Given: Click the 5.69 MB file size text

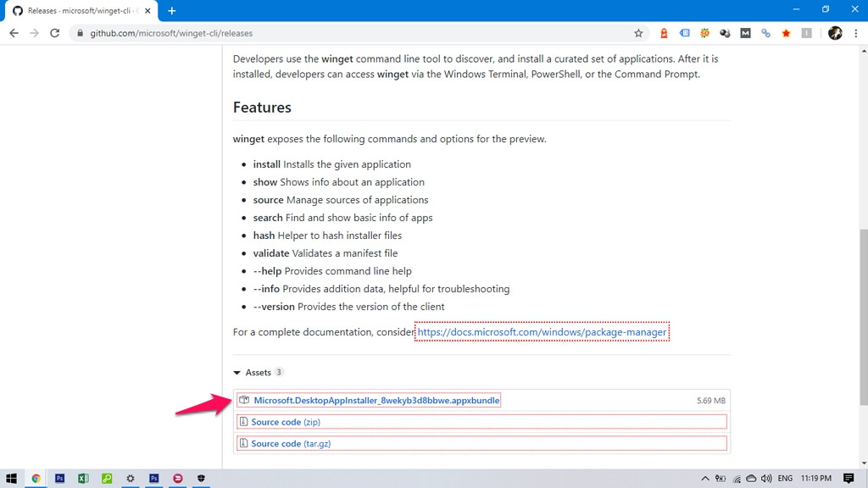Looking at the screenshot, I should [711, 401].
